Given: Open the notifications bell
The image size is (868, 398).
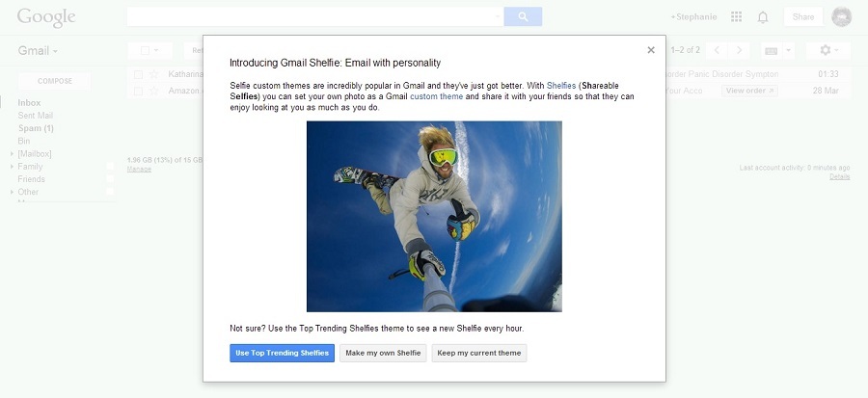Looking at the screenshot, I should [763, 17].
